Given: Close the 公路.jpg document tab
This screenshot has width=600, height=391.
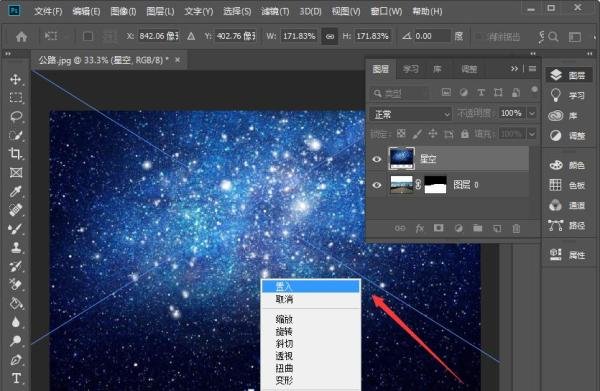Looking at the screenshot, I should pyautogui.click(x=178, y=60).
